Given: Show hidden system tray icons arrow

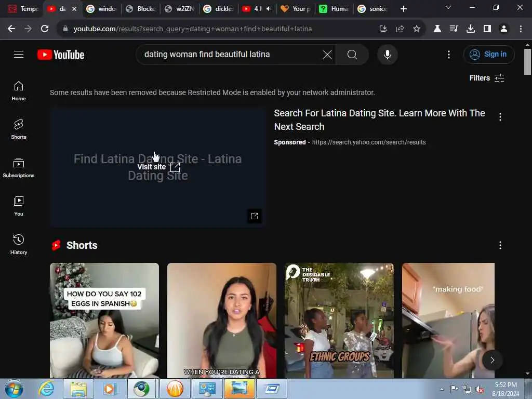Looking at the screenshot, I should 442,389.
